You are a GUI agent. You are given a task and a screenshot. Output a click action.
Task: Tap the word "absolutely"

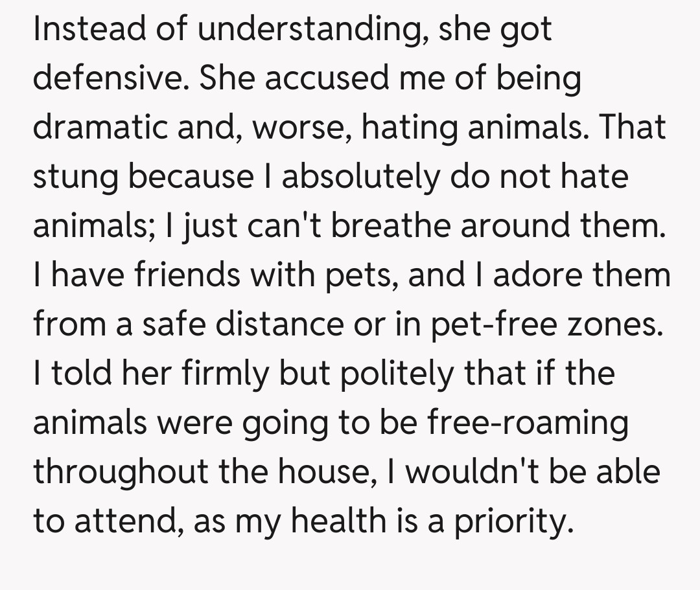click(x=359, y=177)
